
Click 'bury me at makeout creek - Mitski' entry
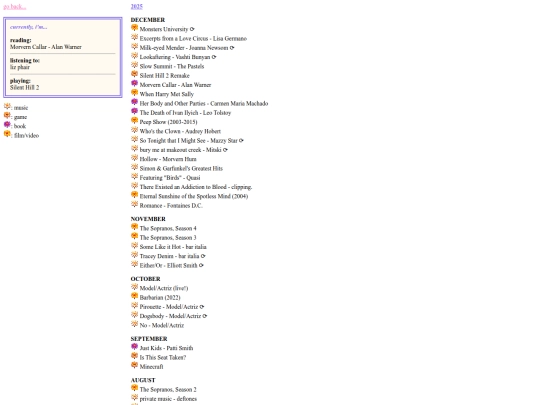[180, 150]
